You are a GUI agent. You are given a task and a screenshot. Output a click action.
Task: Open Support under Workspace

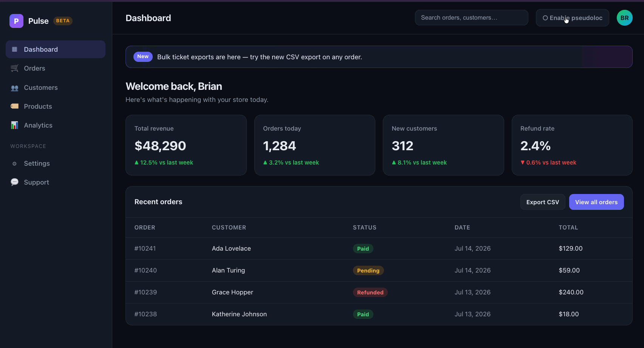pyautogui.click(x=56, y=182)
